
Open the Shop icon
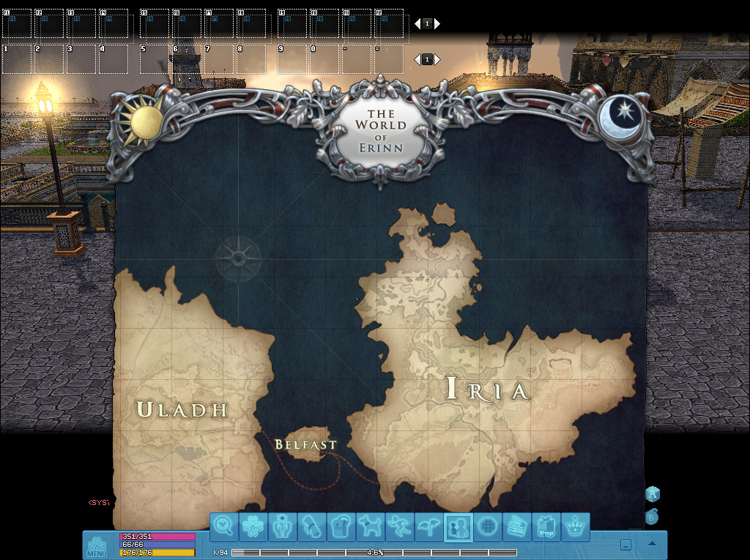546,526
